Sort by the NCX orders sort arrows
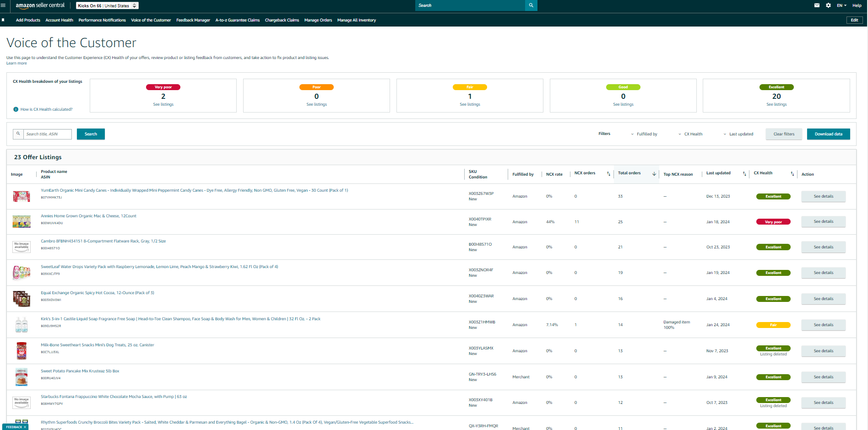868x430 pixels. coord(608,174)
